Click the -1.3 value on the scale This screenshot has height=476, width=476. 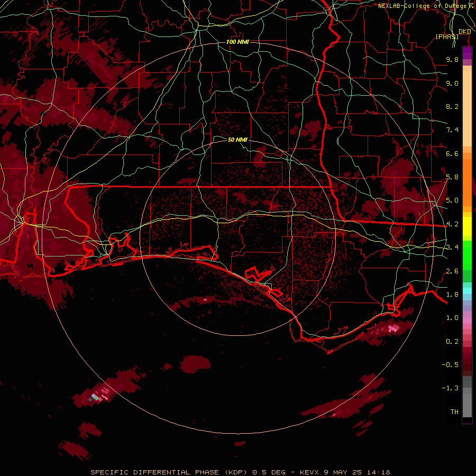[x=450, y=388]
